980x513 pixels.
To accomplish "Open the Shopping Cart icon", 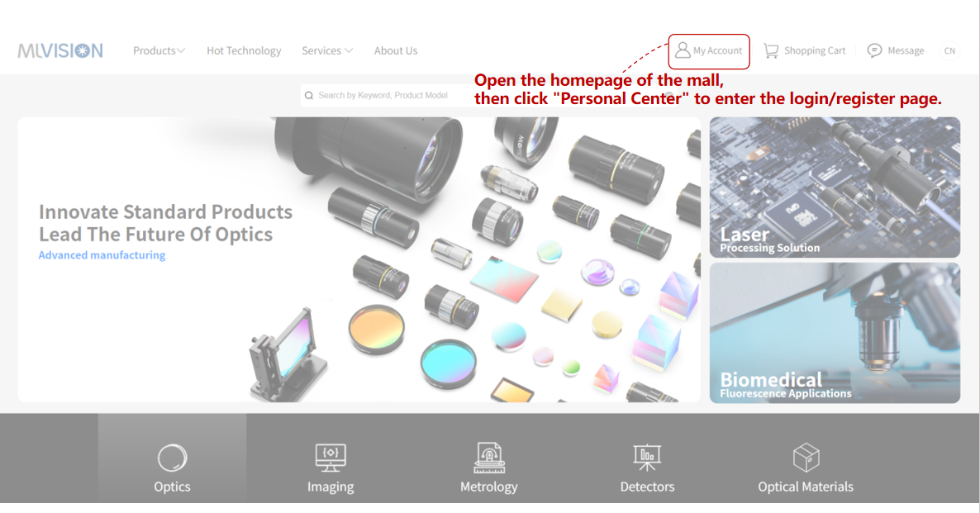I will click(x=771, y=50).
